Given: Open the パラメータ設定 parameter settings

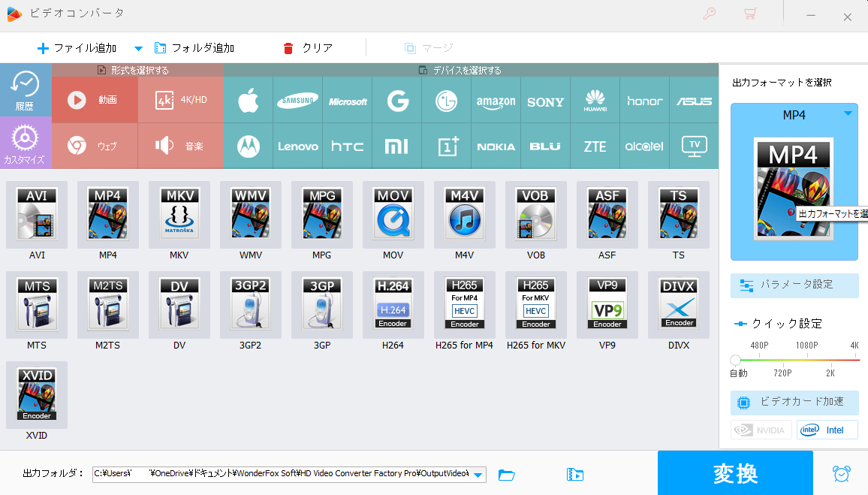Looking at the screenshot, I should click(x=794, y=285).
